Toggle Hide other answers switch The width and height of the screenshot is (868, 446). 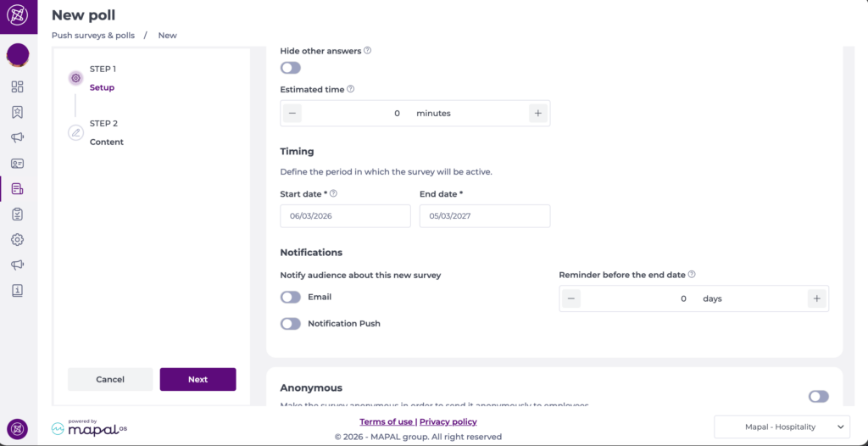(x=291, y=68)
